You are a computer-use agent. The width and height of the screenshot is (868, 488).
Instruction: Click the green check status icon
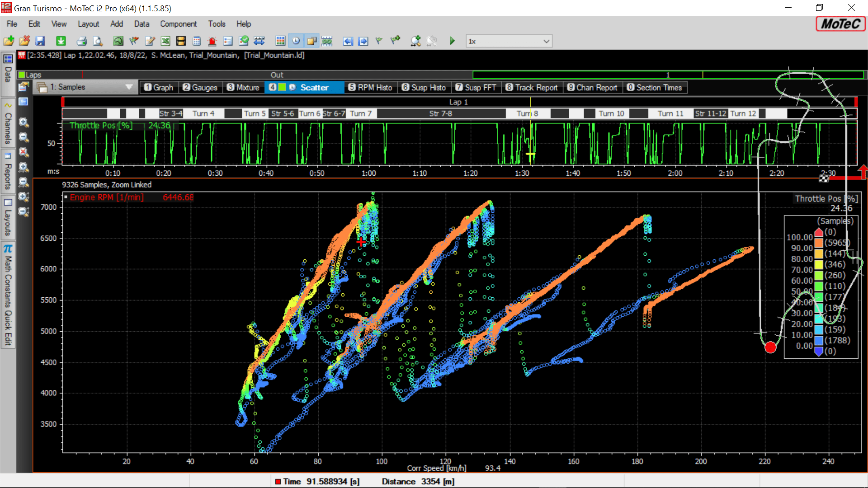coord(244,41)
